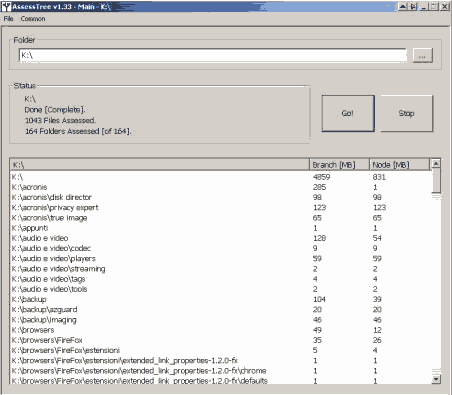Select the K:\backup row
The image size is (452, 395).
[x=220, y=299]
